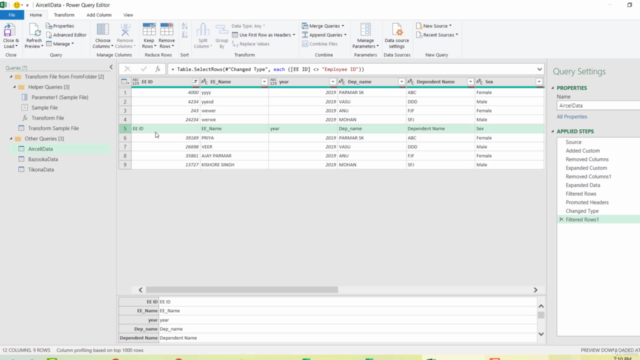Open the Dependent Name column filter dropdown
This screenshot has width=640, height=360.
(470, 82)
